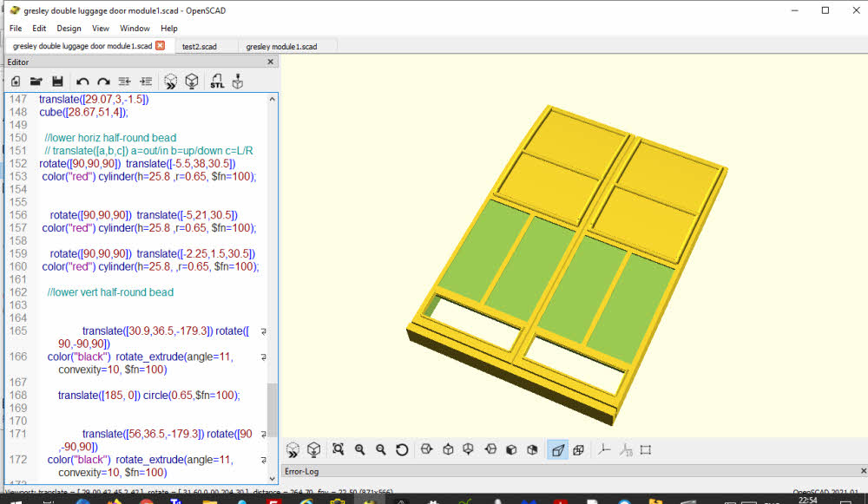The height and width of the screenshot is (504, 868).
Task: Unindent code using the editor toolbar icon
Action: pyautogui.click(x=125, y=81)
